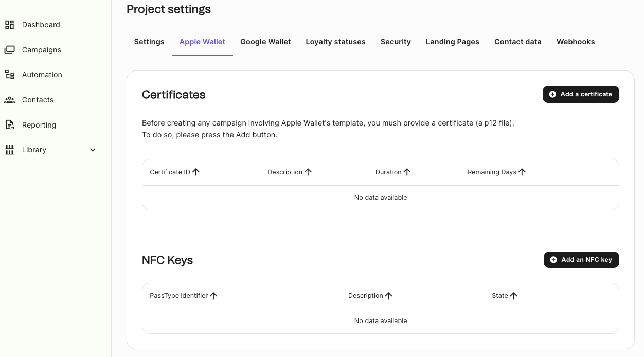Image resolution: width=644 pixels, height=357 pixels.
Task: Sort certificates by Description column header
Action: pyautogui.click(x=285, y=172)
